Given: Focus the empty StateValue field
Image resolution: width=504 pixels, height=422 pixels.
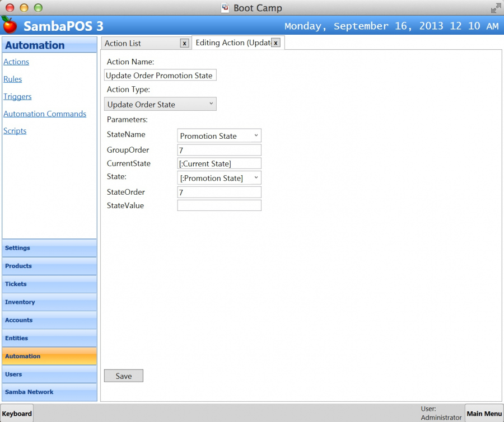Looking at the screenshot, I should (219, 205).
